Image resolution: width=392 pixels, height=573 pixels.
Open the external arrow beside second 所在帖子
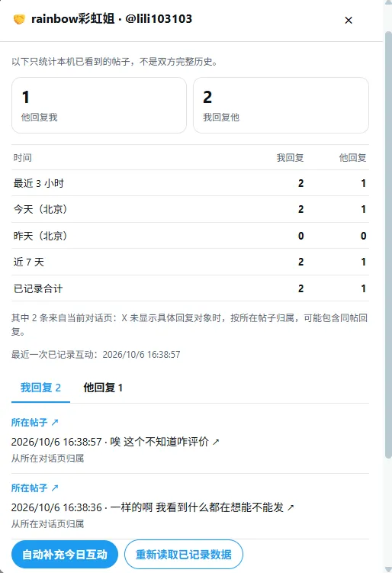pos(55,488)
